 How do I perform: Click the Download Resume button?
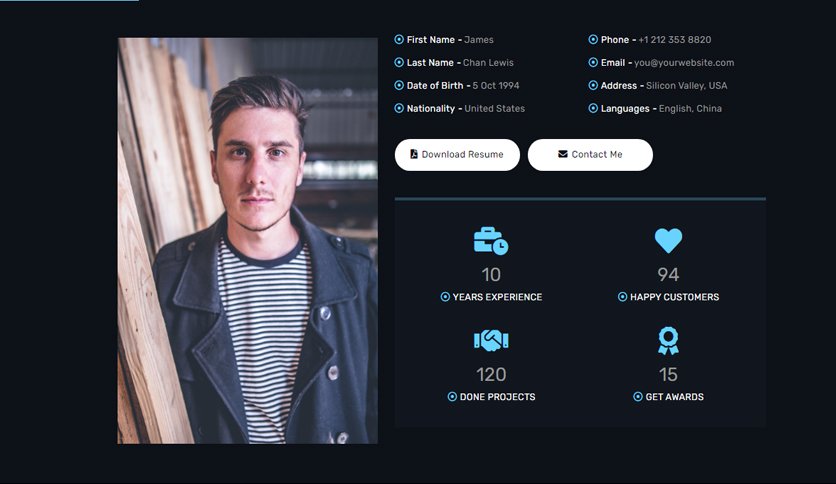pos(457,155)
